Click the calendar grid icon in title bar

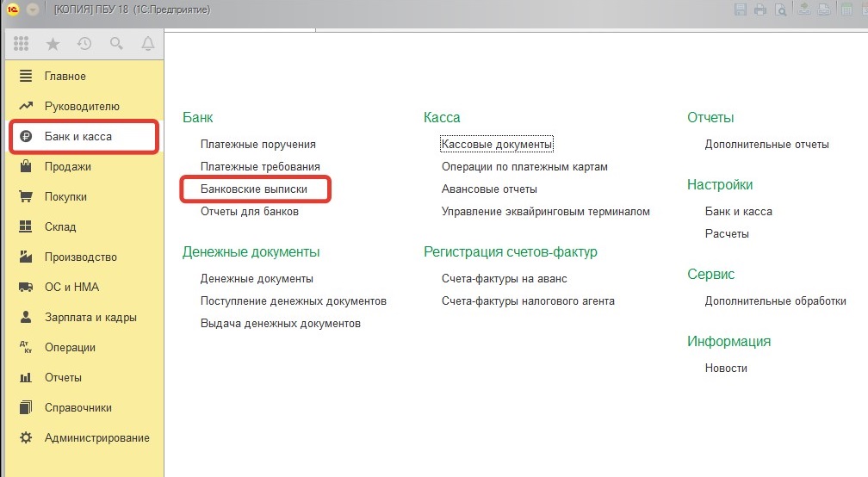pos(846,9)
